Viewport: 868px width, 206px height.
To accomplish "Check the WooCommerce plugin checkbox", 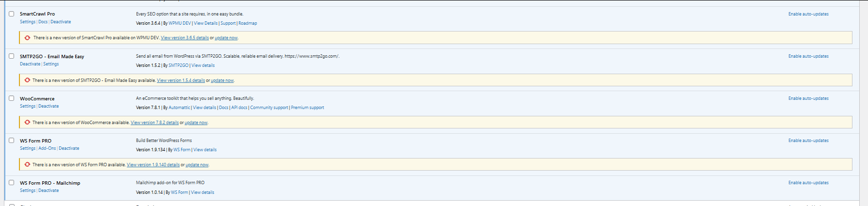I will click(11, 98).
